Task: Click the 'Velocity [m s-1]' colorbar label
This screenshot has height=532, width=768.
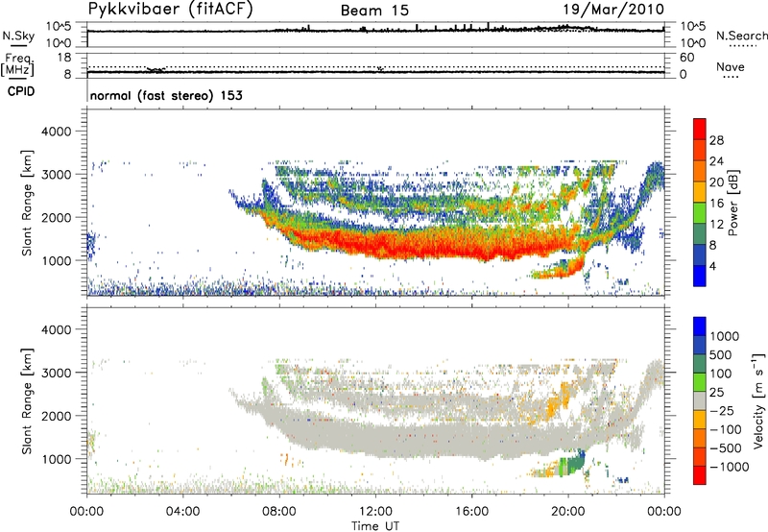Action: click(x=758, y=400)
